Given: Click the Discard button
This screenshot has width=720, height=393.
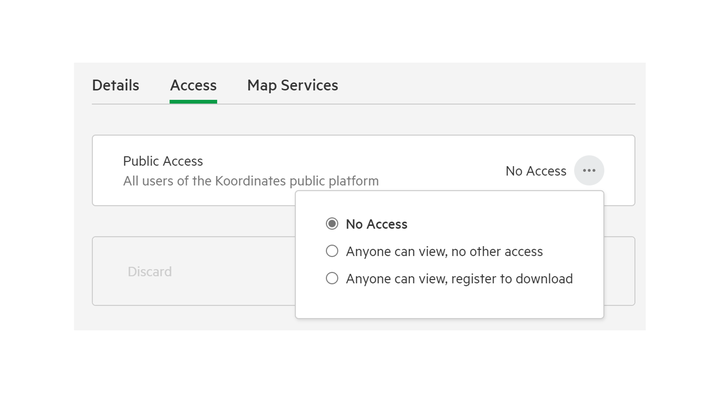Looking at the screenshot, I should click(150, 271).
